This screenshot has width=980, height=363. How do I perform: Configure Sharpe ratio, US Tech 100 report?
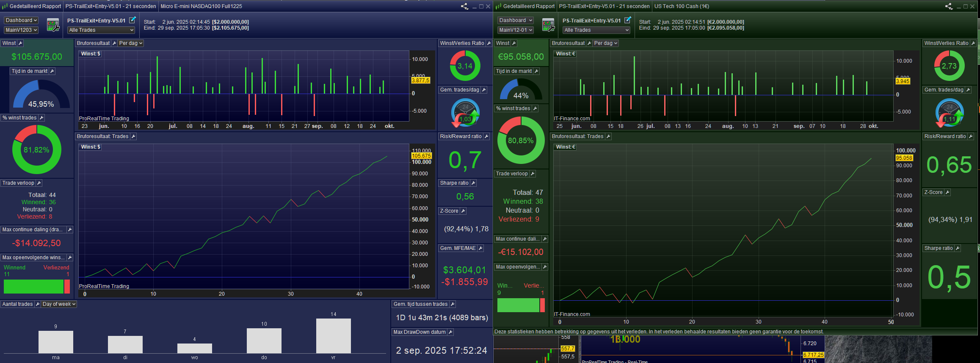coord(958,248)
